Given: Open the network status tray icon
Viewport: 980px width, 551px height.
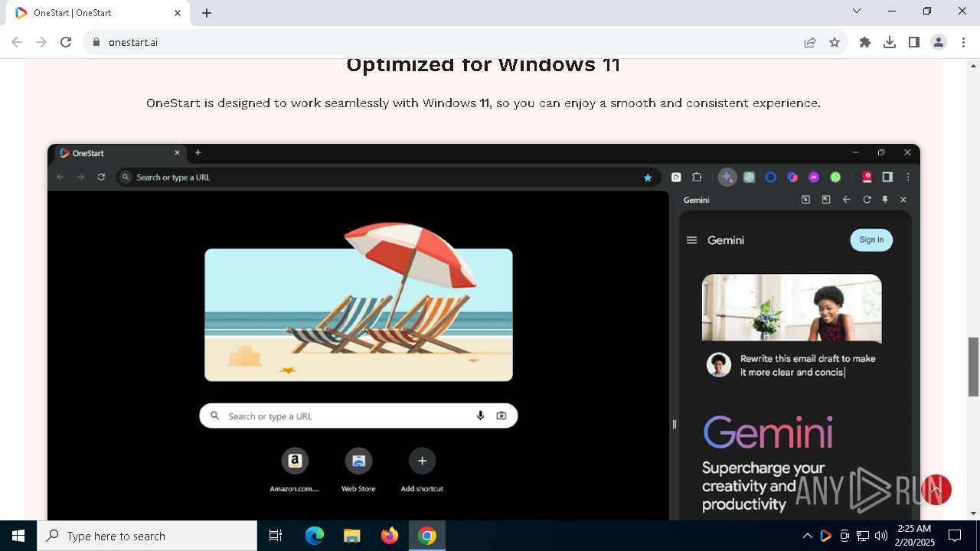Looking at the screenshot, I should click(x=863, y=536).
